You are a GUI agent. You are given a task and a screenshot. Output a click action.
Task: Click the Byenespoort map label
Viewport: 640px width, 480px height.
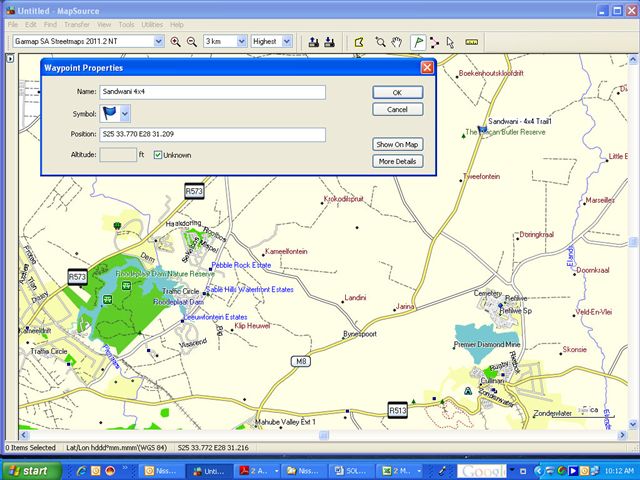click(360, 334)
